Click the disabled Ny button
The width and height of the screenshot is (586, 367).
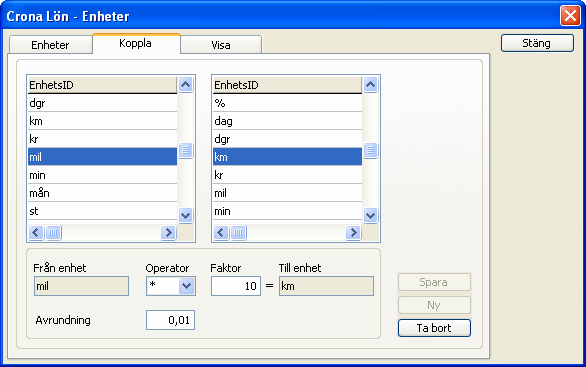point(434,305)
